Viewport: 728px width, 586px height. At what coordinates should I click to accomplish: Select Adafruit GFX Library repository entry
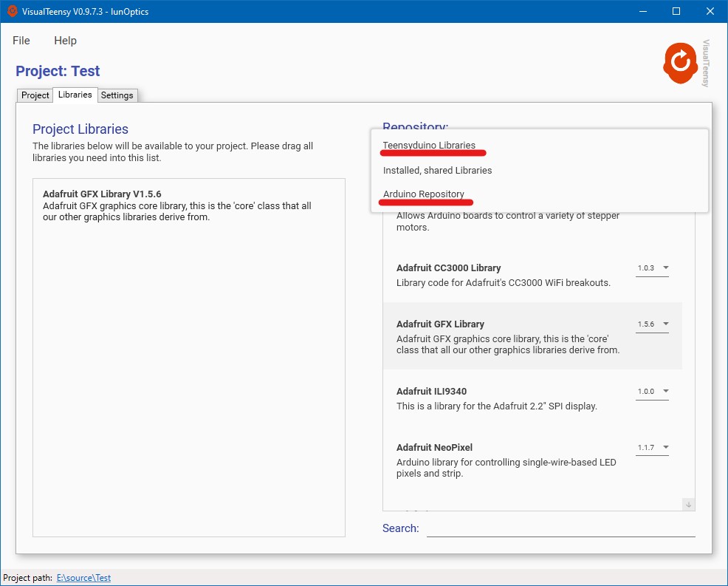[532, 336]
